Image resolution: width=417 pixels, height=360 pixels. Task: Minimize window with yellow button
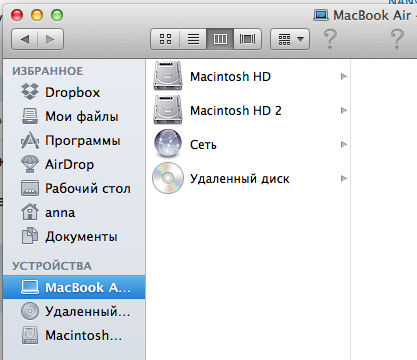coord(37,15)
